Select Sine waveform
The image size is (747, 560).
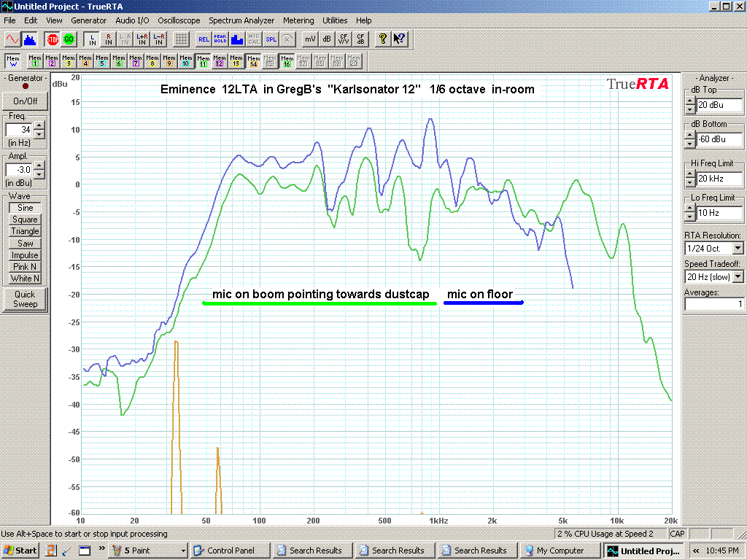point(26,208)
